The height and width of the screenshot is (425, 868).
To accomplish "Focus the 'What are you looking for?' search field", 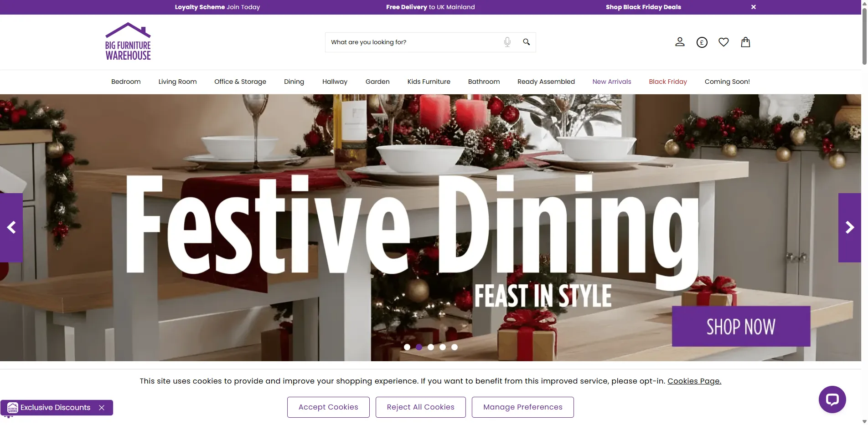I will coord(413,42).
